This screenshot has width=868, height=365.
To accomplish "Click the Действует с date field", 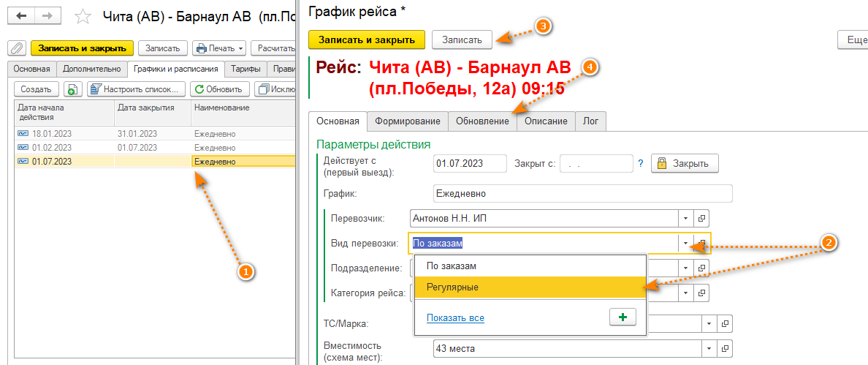I will pos(469,163).
